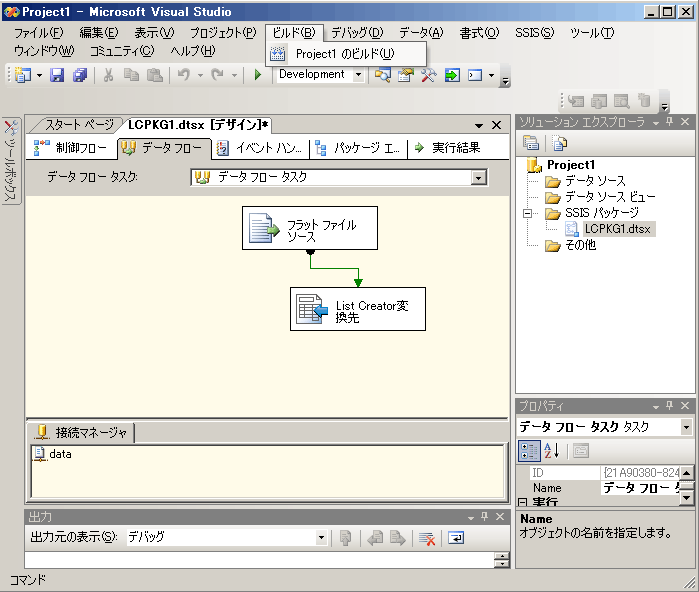
Task: Sort properties alphabetically with A-Z icon
Action: (x=552, y=451)
